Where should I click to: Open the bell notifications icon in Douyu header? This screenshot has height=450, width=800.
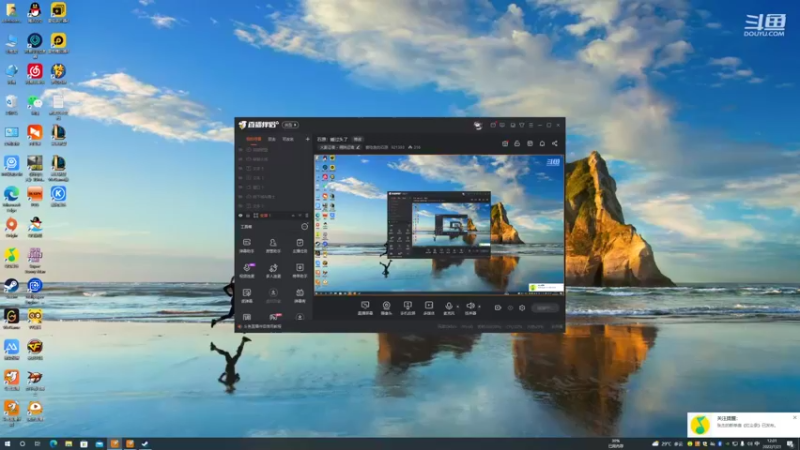coord(542,143)
